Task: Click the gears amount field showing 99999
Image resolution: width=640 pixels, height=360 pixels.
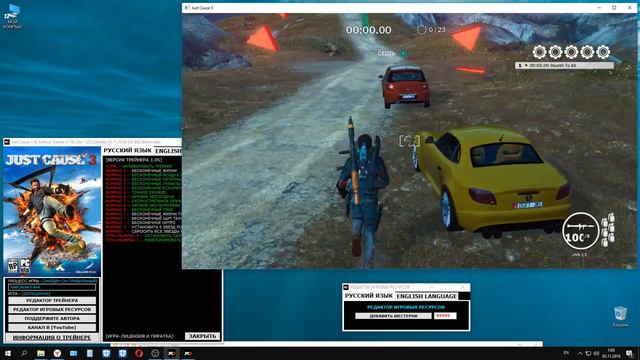Action: pyautogui.click(x=445, y=316)
